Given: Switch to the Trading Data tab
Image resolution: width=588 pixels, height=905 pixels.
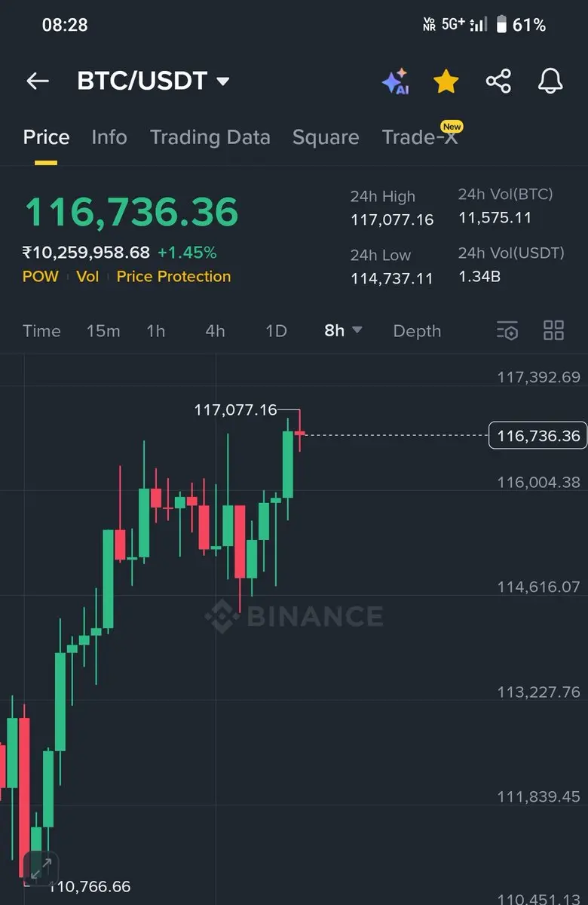Looking at the screenshot, I should (x=210, y=137).
